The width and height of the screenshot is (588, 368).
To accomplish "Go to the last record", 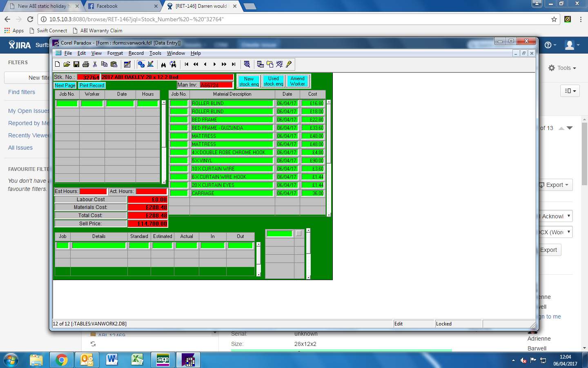I will point(234,64).
